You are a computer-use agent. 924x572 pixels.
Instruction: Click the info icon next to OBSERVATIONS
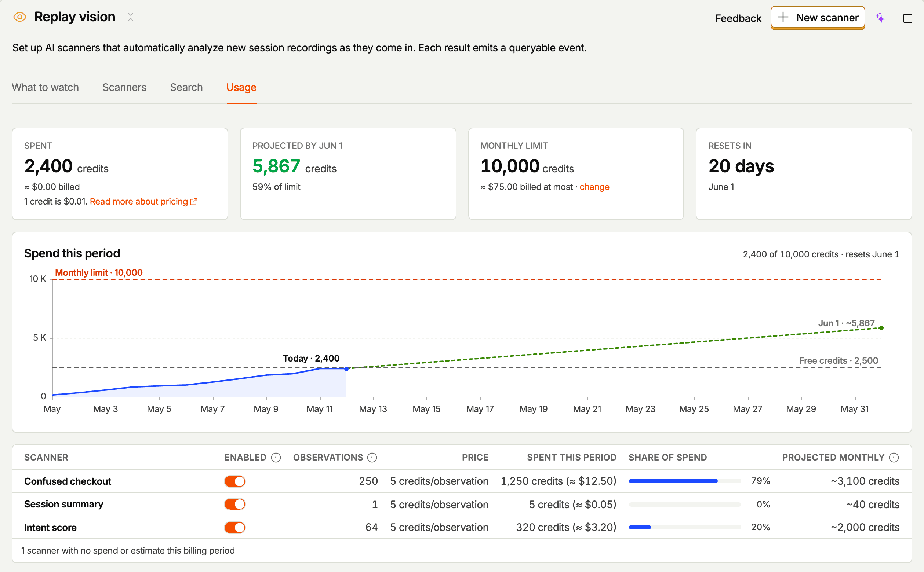click(x=372, y=458)
